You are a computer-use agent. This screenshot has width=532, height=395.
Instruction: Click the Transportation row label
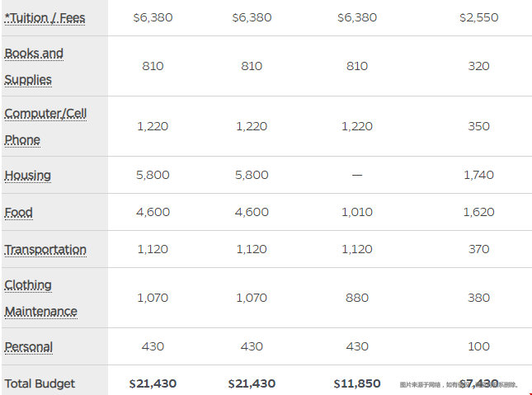click(45, 250)
